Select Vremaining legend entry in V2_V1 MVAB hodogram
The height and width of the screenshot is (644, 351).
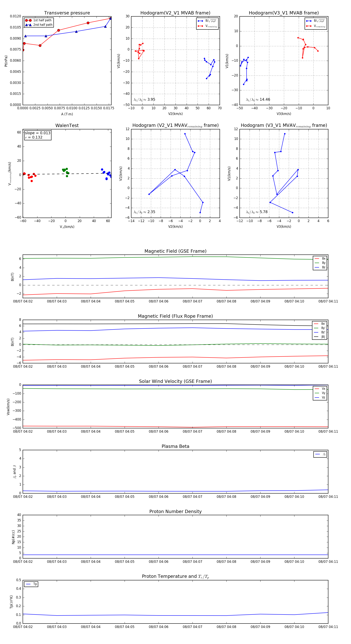click(x=207, y=26)
